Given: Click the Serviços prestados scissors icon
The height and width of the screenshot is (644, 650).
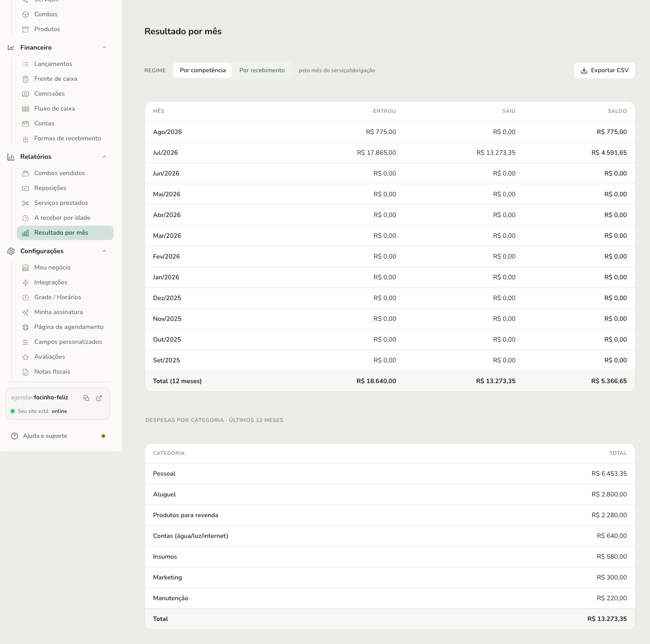Looking at the screenshot, I should (26, 203).
